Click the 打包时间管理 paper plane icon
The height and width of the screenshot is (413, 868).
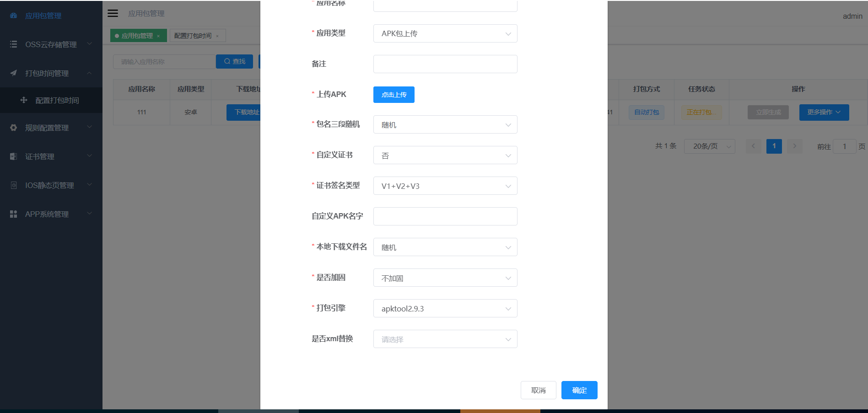click(14, 73)
